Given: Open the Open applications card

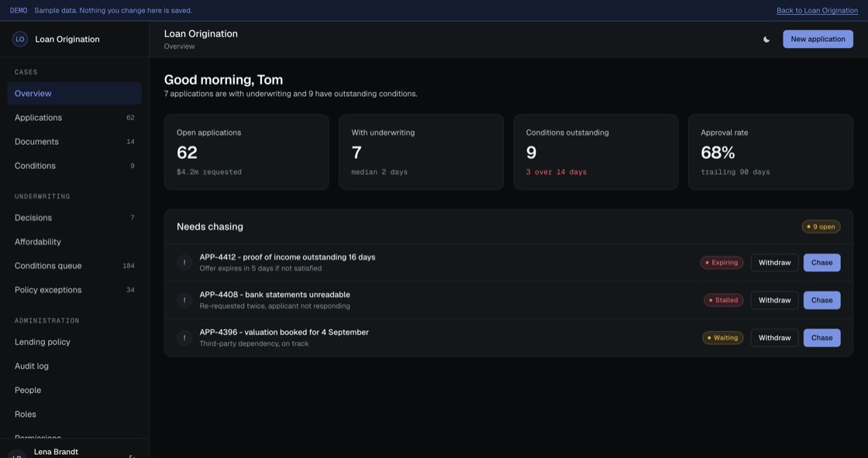Looking at the screenshot, I should 246,153.
